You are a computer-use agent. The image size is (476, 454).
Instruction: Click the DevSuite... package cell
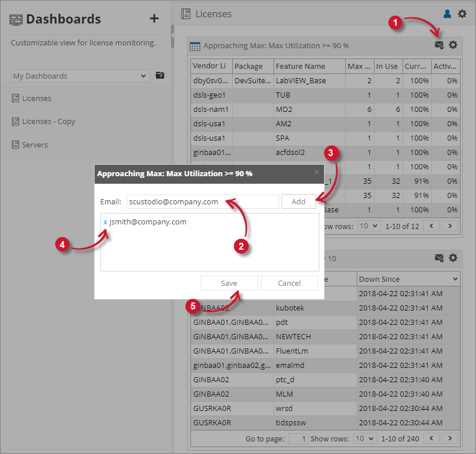point(253,81)
